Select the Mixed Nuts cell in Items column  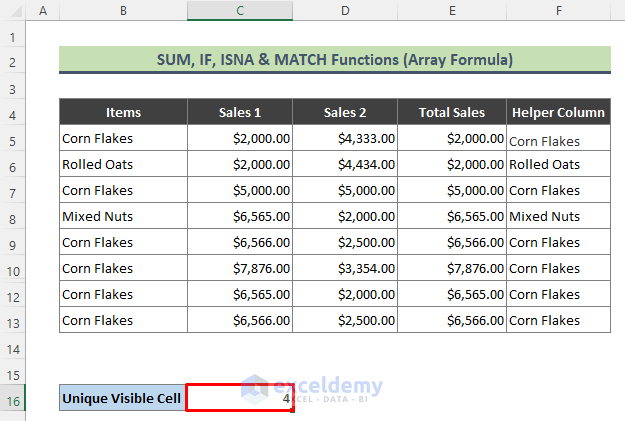(123, 216)
